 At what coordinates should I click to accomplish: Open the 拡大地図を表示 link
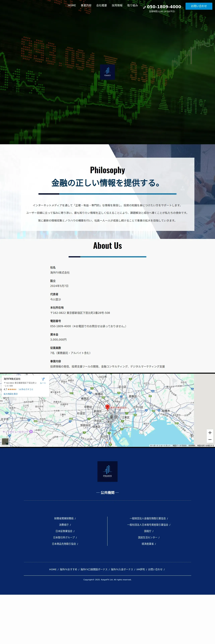[11, 394]
